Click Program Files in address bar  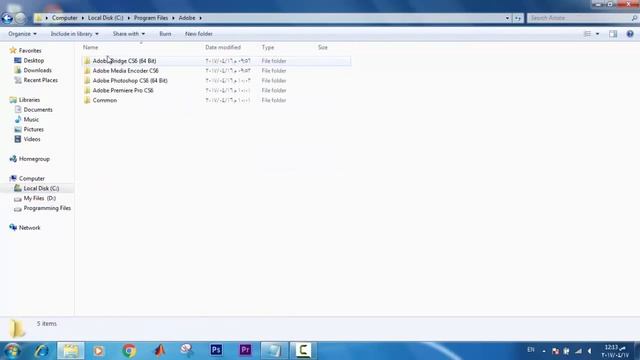point(151,18)
